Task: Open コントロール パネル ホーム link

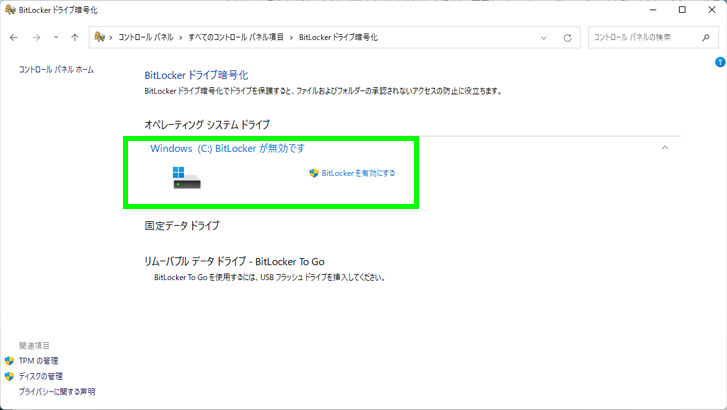Action: click(56, 70)
